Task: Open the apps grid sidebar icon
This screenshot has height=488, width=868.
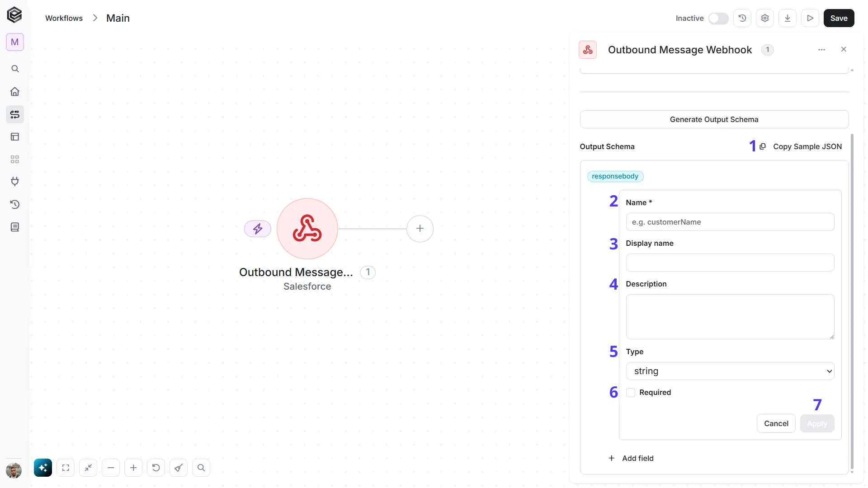Action: [x=15, y=160]
